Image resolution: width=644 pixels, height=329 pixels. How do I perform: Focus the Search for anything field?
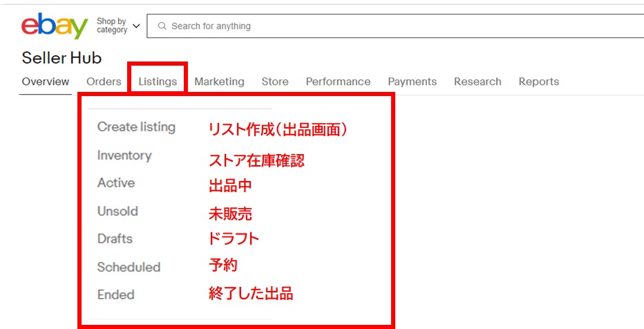pos(401,26)
